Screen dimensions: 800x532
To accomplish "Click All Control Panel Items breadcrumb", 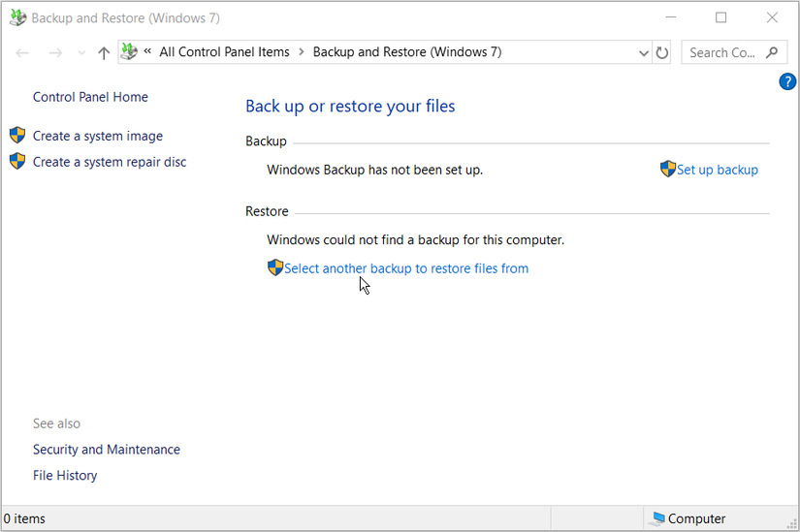I will coord(224,52).
